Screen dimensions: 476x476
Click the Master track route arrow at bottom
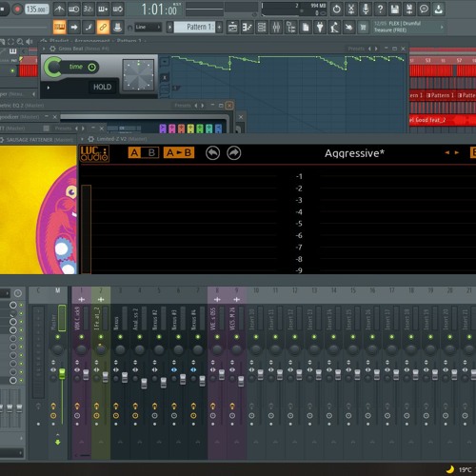pos(58,442)
